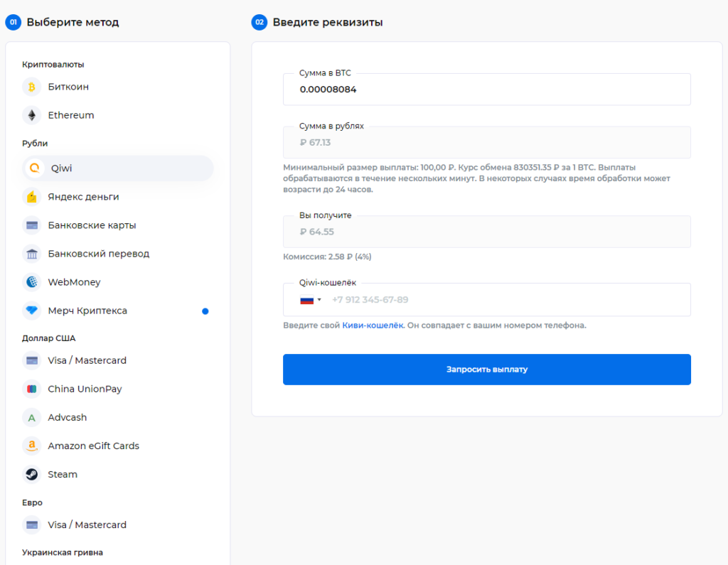
Task: Pick Visa / Mastercard under Доллар США
Action: coord(87,360)
